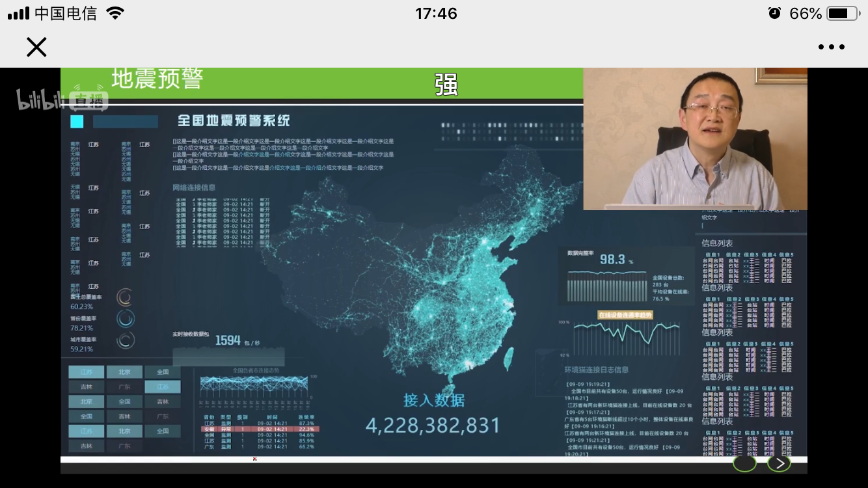This screenshot has width=868, height=488.
Task: Select the 广东 row with 66.2% rate
Action: pyautogui.click(x=259, y=447)
